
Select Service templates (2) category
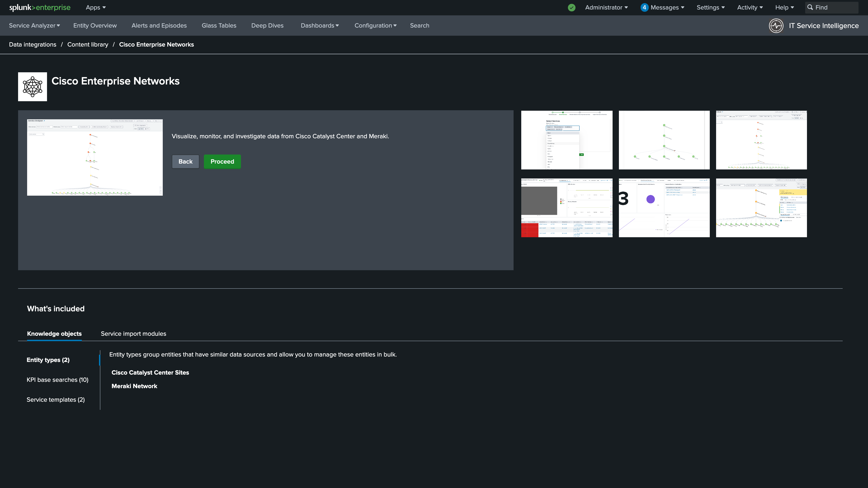56,400
